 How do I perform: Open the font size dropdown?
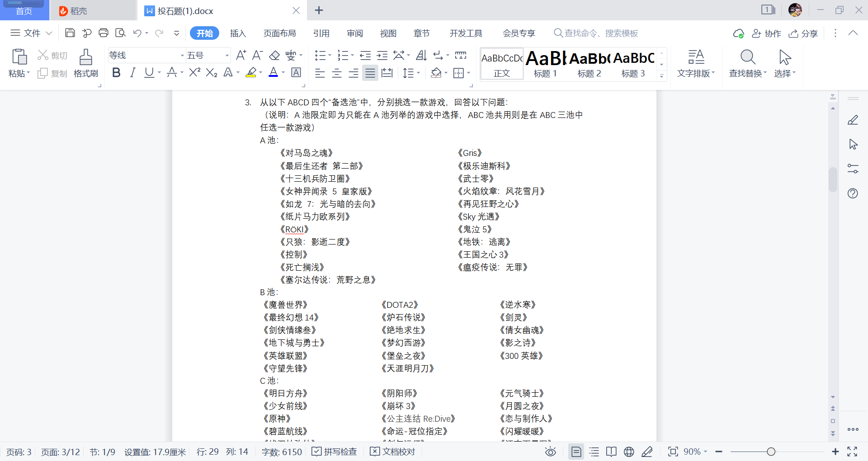(227, 56)
